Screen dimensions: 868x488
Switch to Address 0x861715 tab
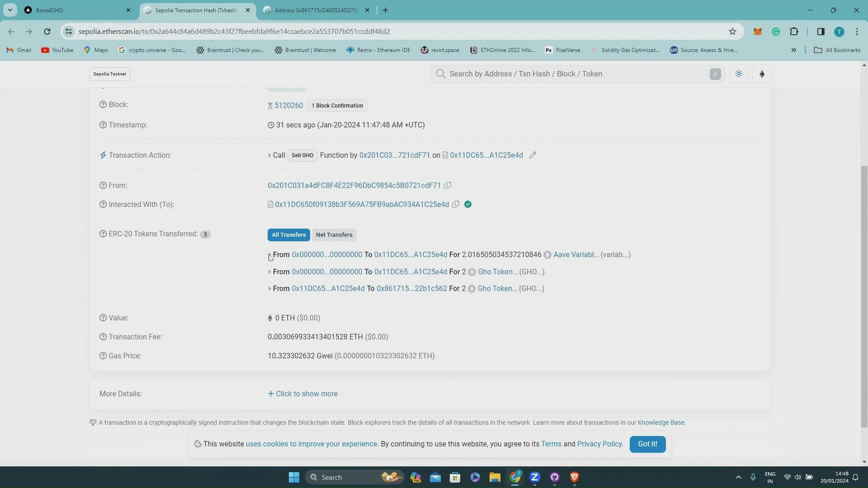coord(316,10)
